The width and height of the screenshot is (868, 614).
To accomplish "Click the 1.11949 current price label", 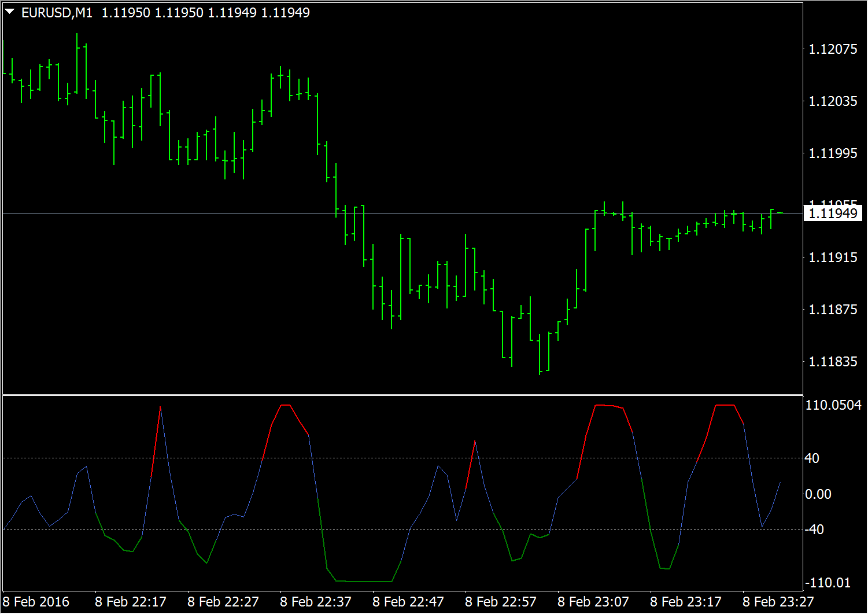I will pos(833,214).
